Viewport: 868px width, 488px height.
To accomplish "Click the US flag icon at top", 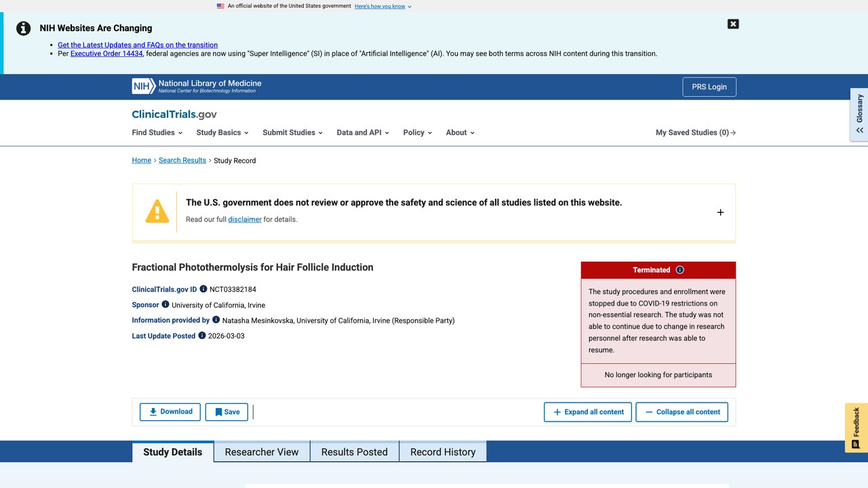I will (x=220, y=6).
